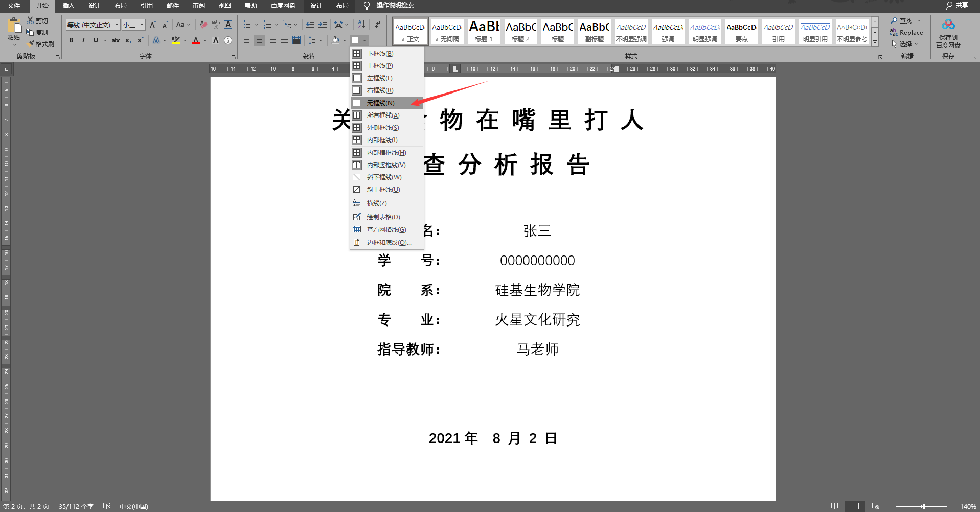The image size is (980, 512).
Task: Toggle Strikethrough (abc) formatting
Action: pyautogui.click(x=116, y=40)
